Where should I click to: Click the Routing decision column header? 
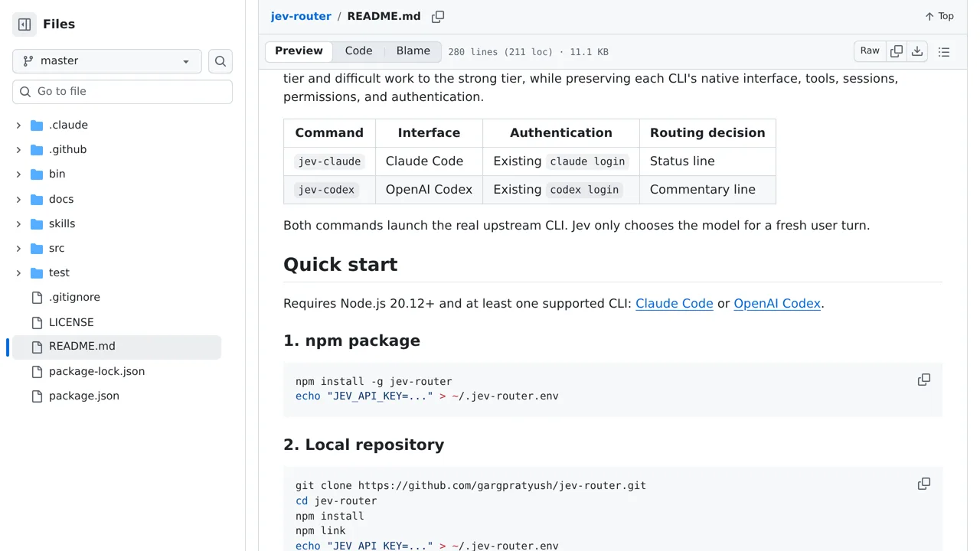(x=707, y=133)
